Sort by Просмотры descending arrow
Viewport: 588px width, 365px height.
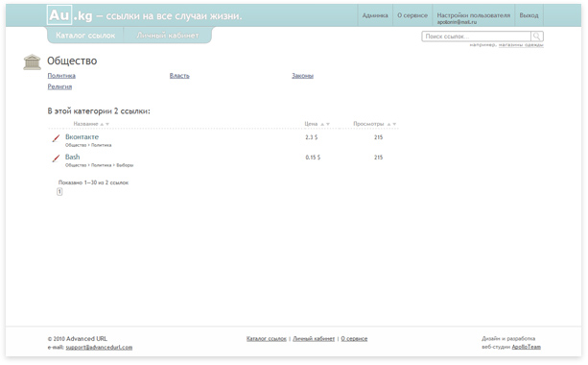(x=394, y=124)
